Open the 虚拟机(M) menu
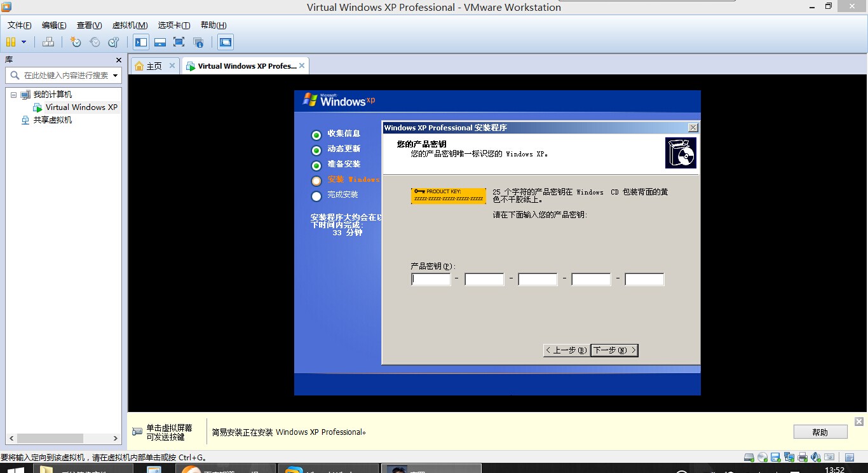The image size is (868, 473). click(x=130, y=25)
